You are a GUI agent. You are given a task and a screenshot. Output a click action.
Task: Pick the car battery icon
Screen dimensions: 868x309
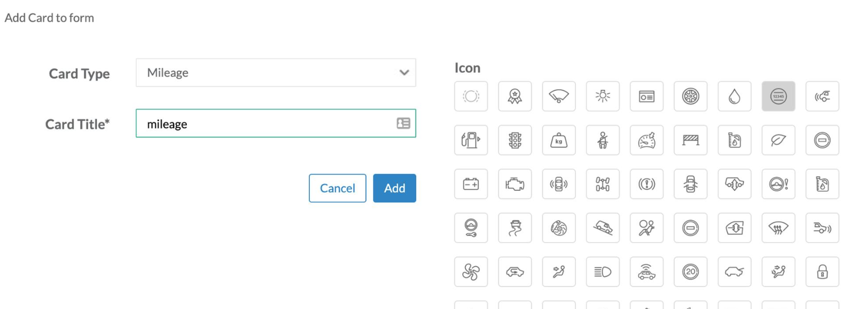471,184
